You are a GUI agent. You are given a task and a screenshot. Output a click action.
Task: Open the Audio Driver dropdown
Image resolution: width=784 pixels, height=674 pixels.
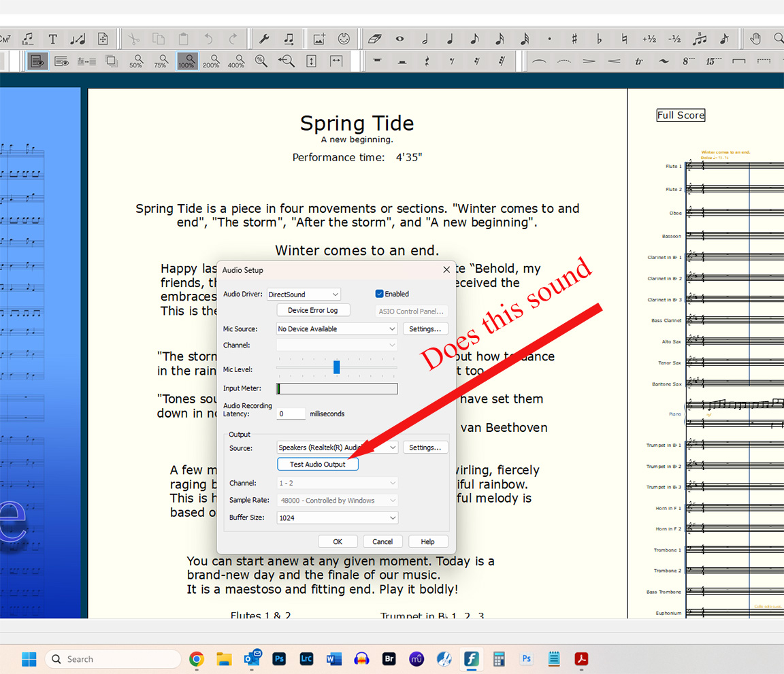304,294
